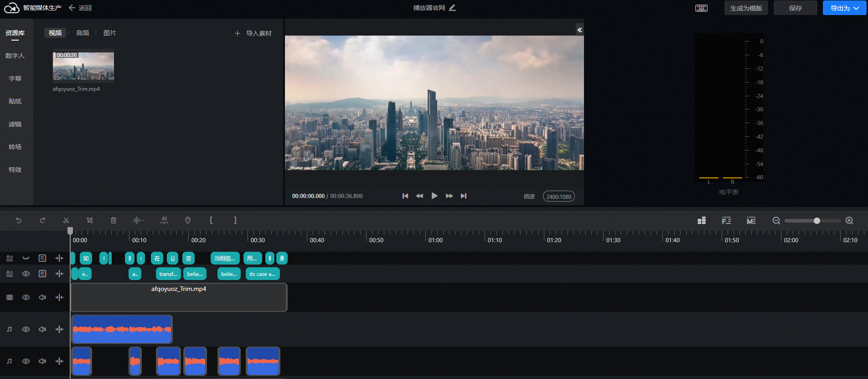This screenshot has width=868, height=379.
Task: Toggle snapping on the bottom audio track
Action: [59, 361]
